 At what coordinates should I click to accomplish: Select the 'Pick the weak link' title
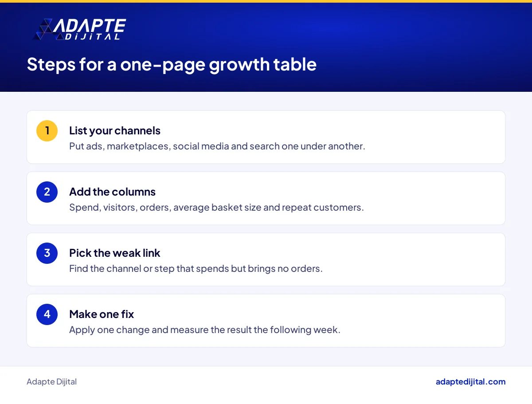tap(115, 253)
